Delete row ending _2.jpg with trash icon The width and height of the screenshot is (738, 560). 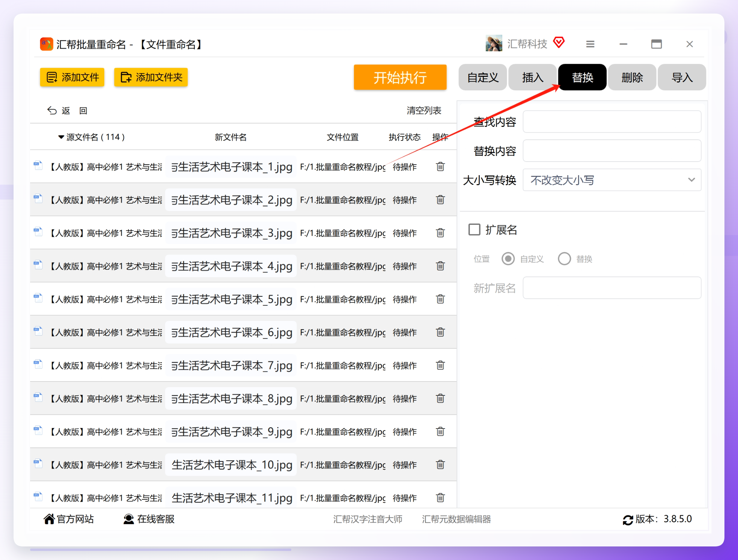click(x=440, y=200)
